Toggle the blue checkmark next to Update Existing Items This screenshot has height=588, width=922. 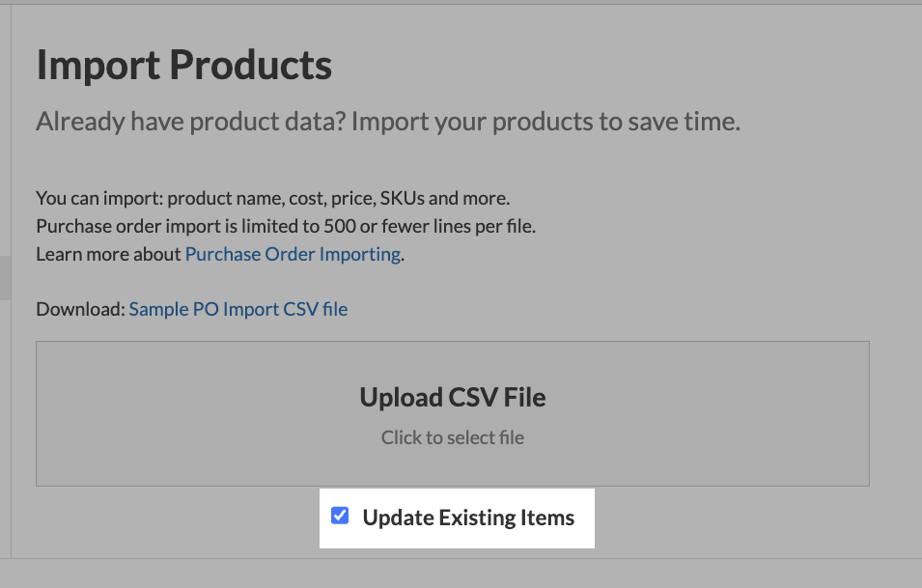click(x=339, y=516)
